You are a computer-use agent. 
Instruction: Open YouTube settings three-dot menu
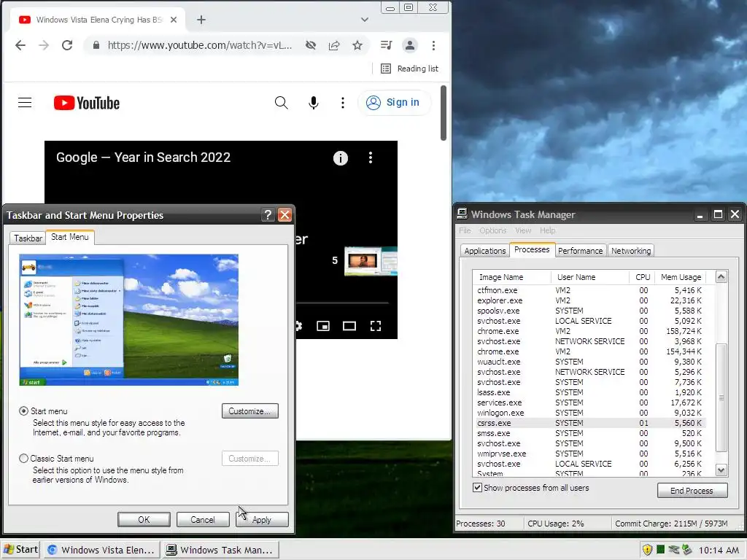coord(343,102)
